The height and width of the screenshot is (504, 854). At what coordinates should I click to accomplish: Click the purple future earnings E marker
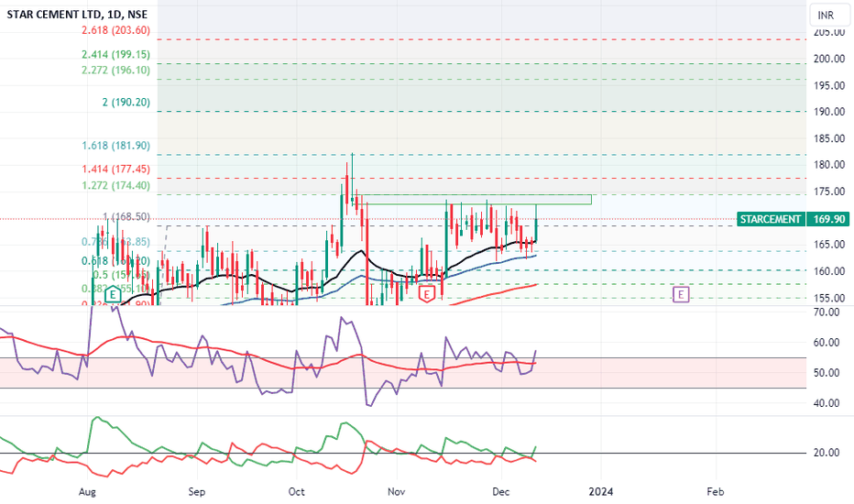pos(680,295)
